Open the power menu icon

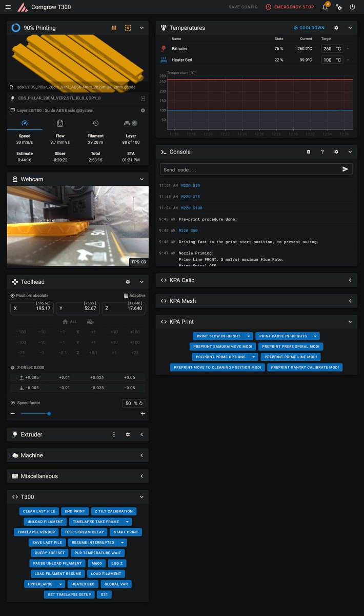coord(352,7)
